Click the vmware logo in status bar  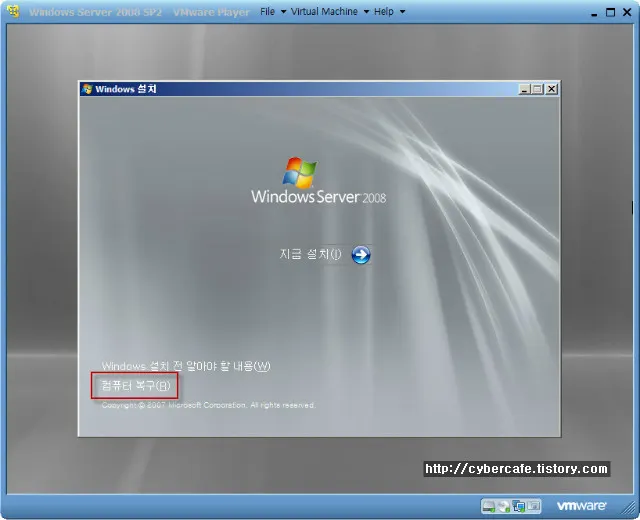coord(582,506)
